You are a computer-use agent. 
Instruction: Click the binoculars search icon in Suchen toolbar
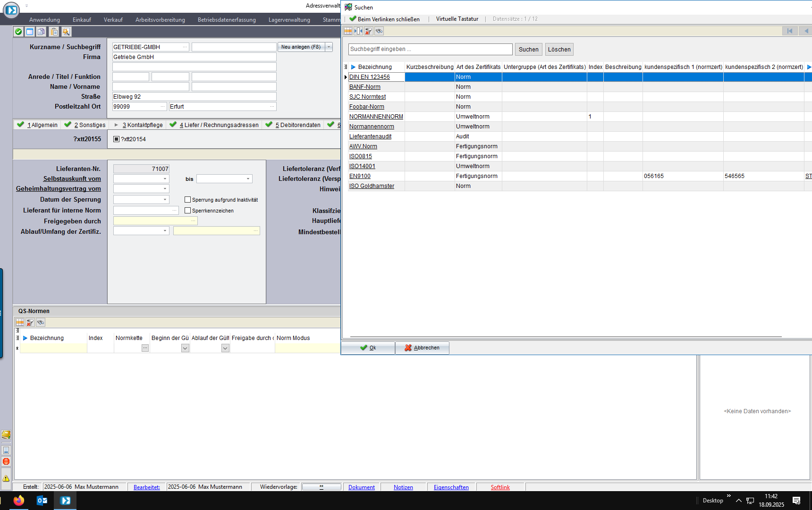(379, 31)
